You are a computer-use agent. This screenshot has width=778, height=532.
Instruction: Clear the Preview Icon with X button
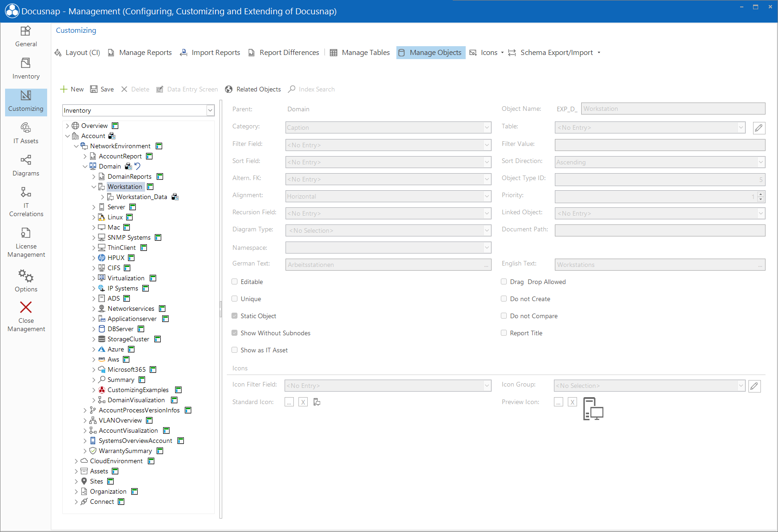point(572,402)
